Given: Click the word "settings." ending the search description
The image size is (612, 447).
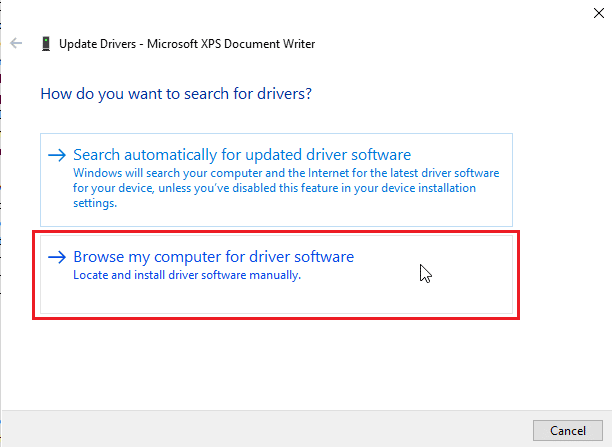Looking at the screenshot, I should 96,203.
